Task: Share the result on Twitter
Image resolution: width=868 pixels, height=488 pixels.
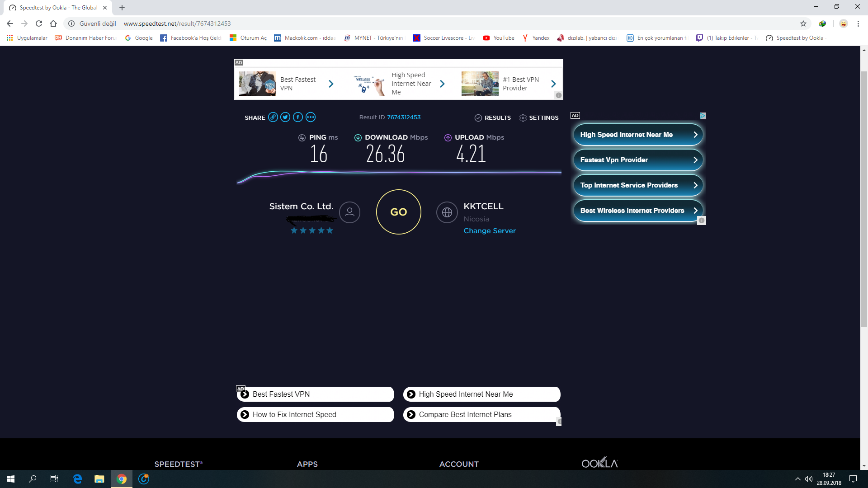Action: tap(285, 117)
